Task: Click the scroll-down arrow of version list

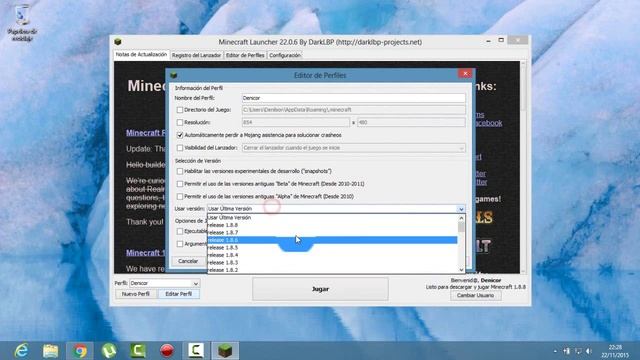Action: (x=461, y=269)
